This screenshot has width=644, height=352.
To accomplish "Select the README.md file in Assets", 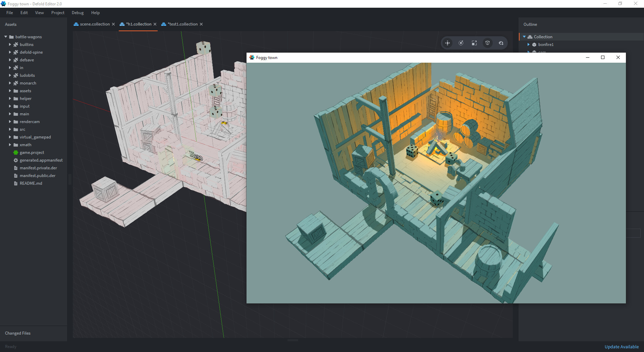I will [x=31, y=183].
